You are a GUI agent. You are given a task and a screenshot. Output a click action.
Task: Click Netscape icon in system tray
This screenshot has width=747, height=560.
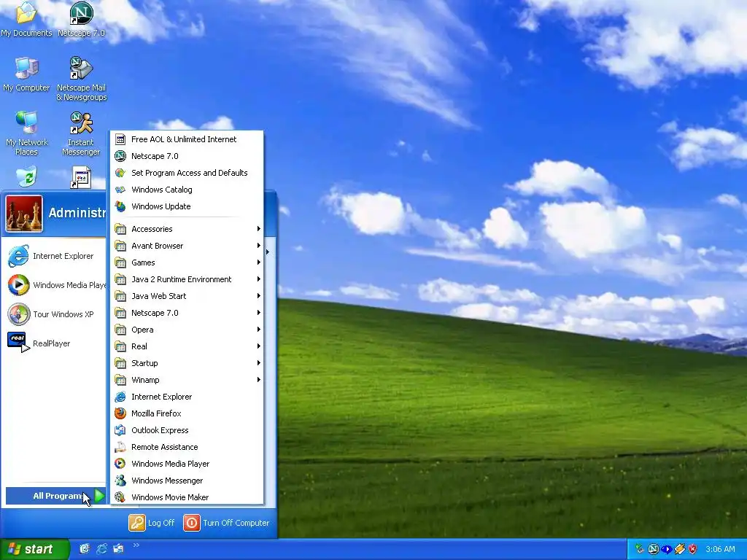tap(653, 549)
